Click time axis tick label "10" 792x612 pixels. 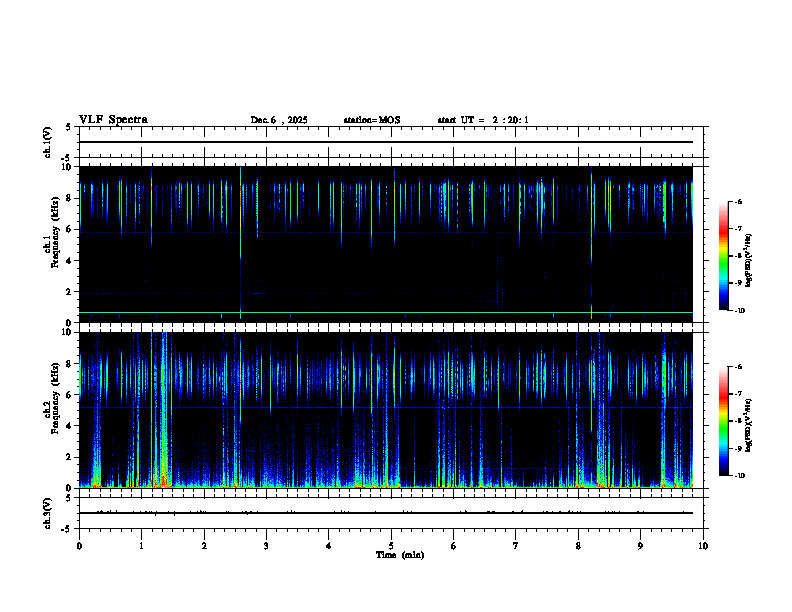click(x=703, y=546)
